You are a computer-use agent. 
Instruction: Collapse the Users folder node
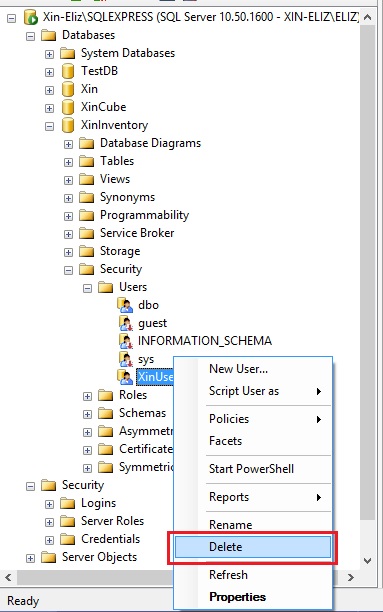click(x=87, y=288)
